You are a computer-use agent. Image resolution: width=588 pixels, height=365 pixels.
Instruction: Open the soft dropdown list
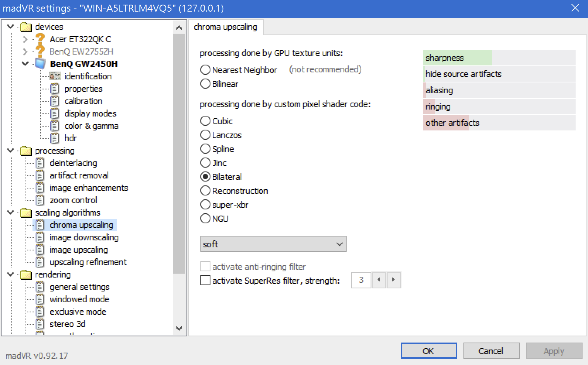tap(273, 244)
